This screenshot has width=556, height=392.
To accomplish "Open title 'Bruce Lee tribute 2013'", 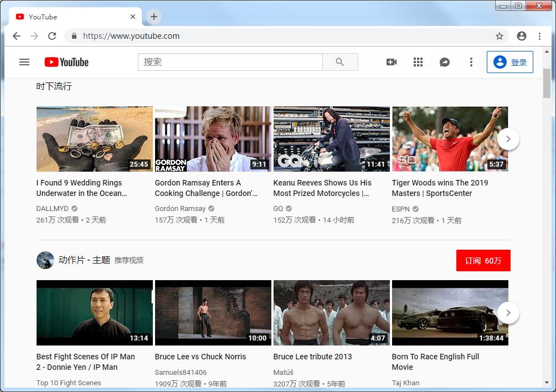I will (312, 357).
